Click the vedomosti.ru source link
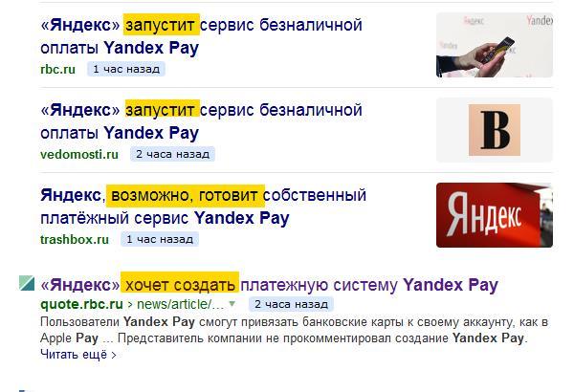574x392 pixels. [x=79, y=154]
